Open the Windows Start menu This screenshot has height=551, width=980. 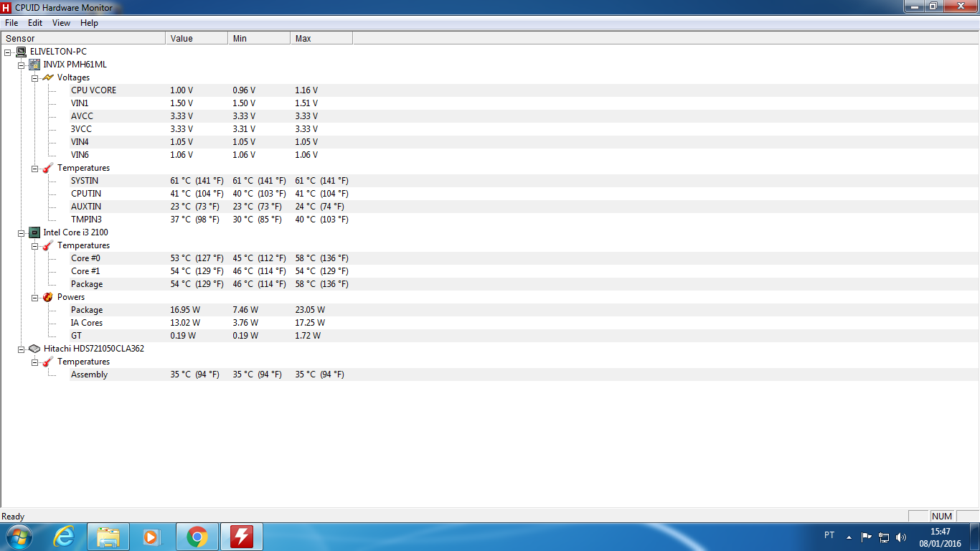[x=18, y=537]
